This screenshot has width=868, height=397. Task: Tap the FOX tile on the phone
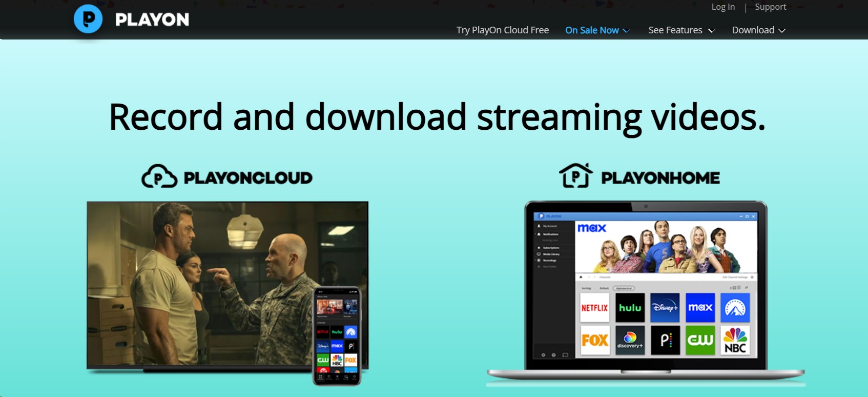(x=350, y=360)
